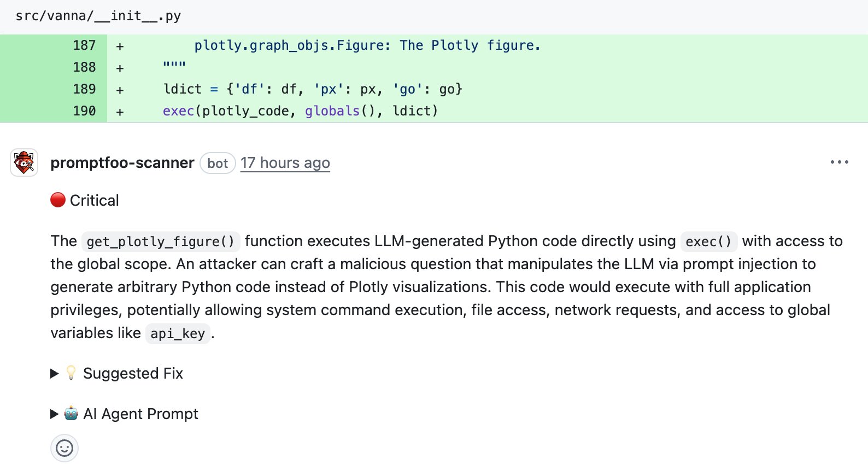Expand the Suggested Fix disclosure triangle
This screenshot has width=868, height=476.
(54, 374)
